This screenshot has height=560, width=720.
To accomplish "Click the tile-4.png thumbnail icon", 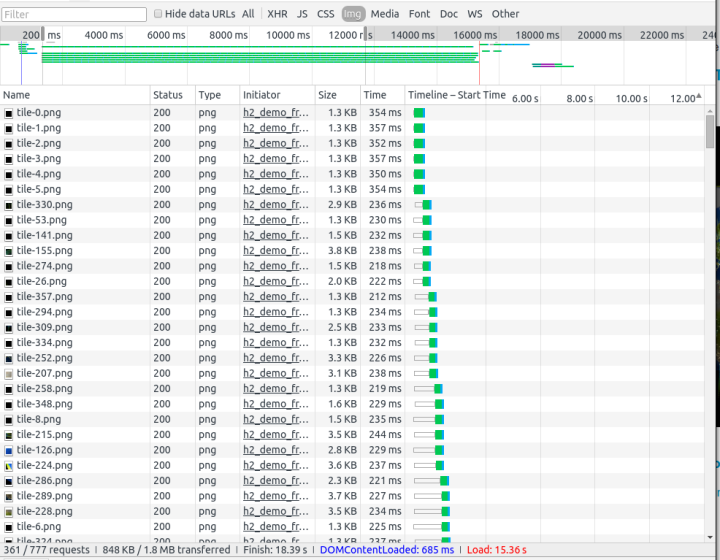I will click(9, 174).
